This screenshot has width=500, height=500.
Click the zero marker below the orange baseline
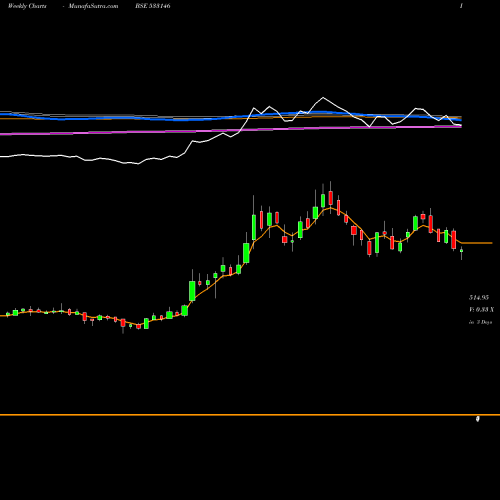point(478,419)
